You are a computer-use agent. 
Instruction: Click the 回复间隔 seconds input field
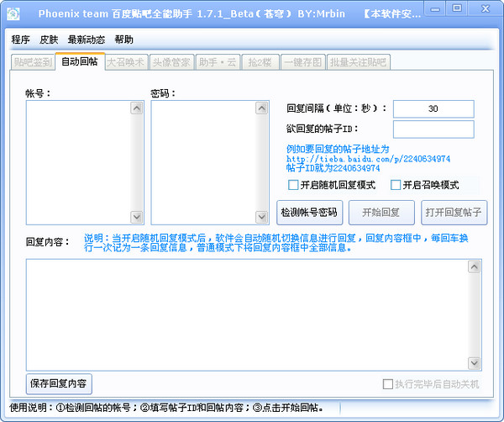(x=433, y=108)
